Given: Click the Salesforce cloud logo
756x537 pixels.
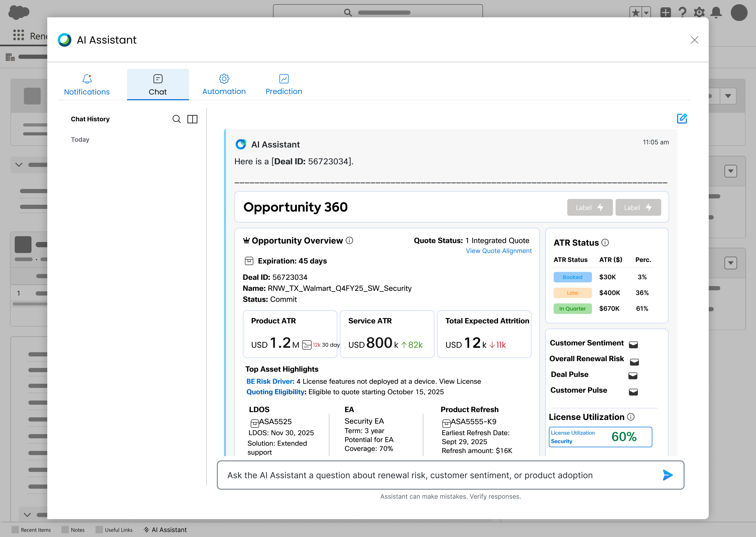Looking at the screenshot, I should (19, 12).
